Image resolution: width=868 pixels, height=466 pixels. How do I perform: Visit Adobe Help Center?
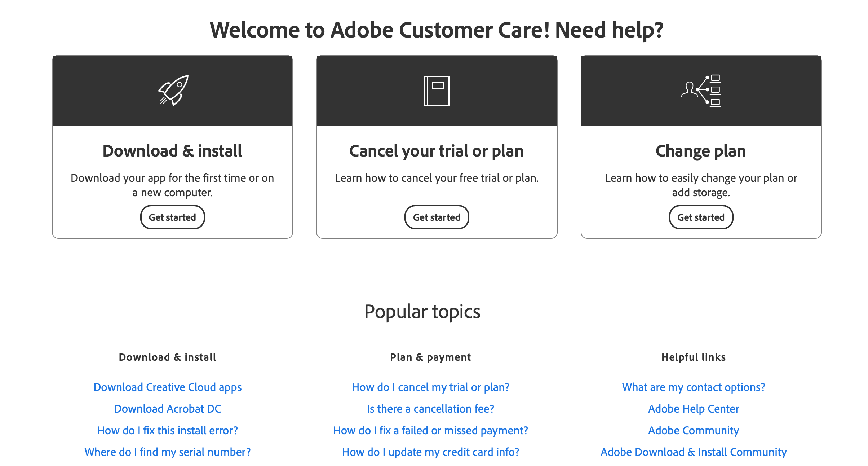coord(694,408)
